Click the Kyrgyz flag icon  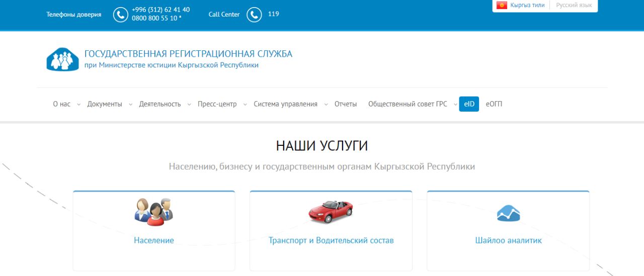(502, 6)
